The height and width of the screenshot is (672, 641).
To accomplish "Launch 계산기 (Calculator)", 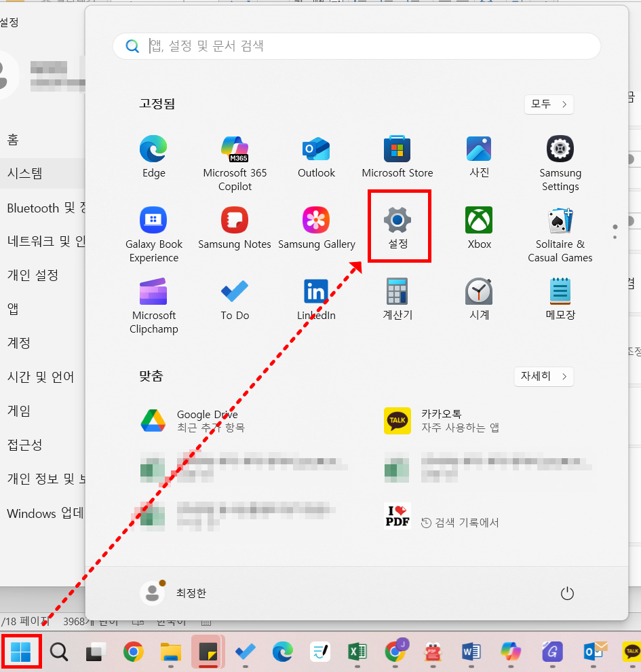I will click(x=397, y=299).
